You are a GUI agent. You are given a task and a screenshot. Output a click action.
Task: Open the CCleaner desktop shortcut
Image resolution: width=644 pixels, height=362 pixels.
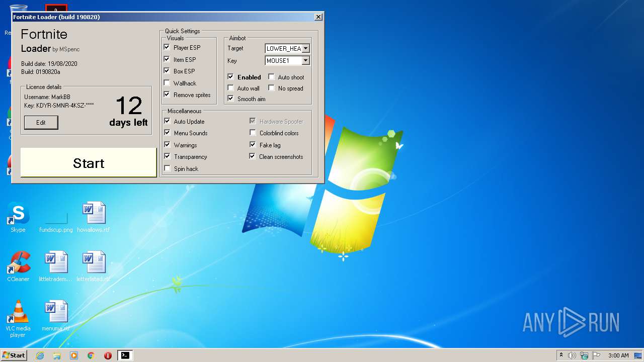[18, 266]
